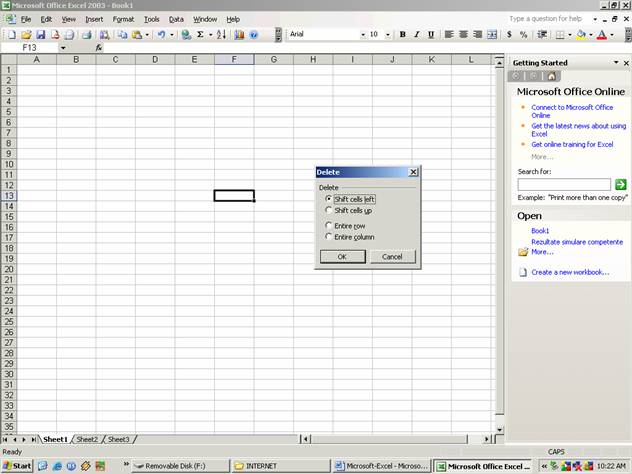This screenshot has height=474, width=632.
Task: Toggle Bold formatting
Action: 402,35
